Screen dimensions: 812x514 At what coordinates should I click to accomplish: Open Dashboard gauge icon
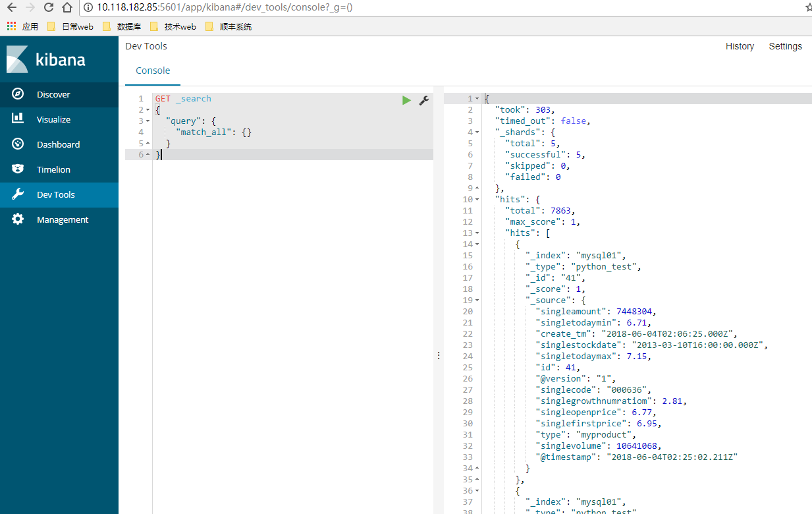18,144
